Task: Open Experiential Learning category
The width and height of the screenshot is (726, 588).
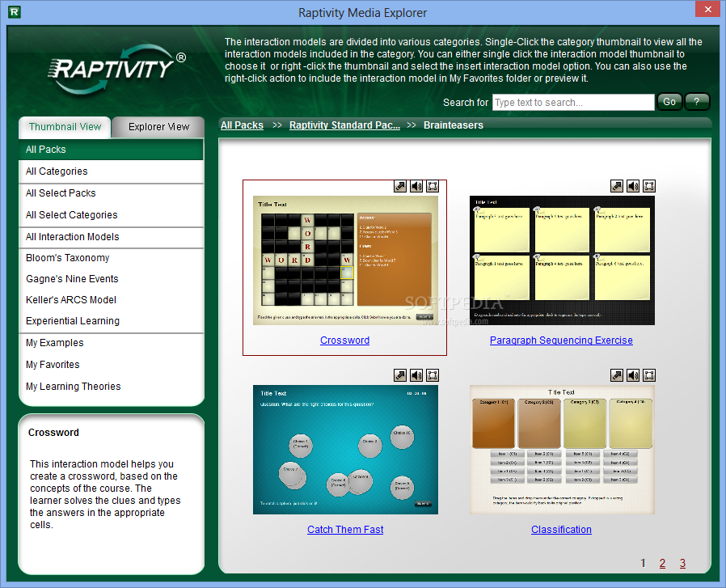Action: pyautogui.click(x=111, y=321)
